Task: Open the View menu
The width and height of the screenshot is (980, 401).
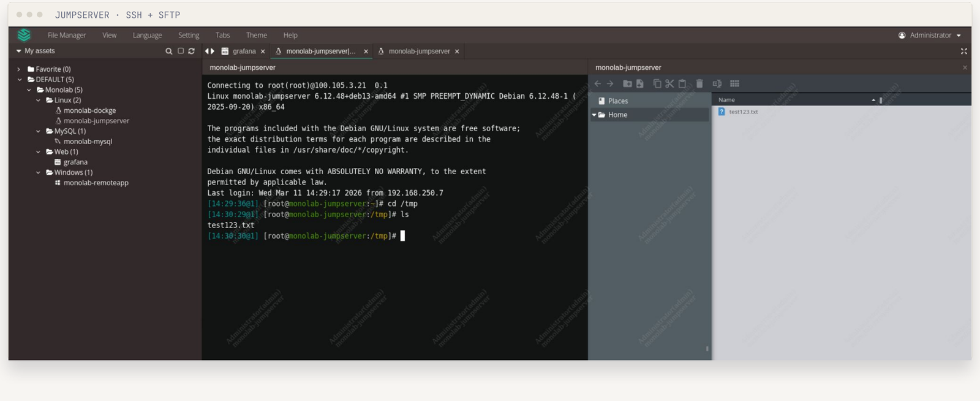Action: pyautogui.click(x=110, y=36)
